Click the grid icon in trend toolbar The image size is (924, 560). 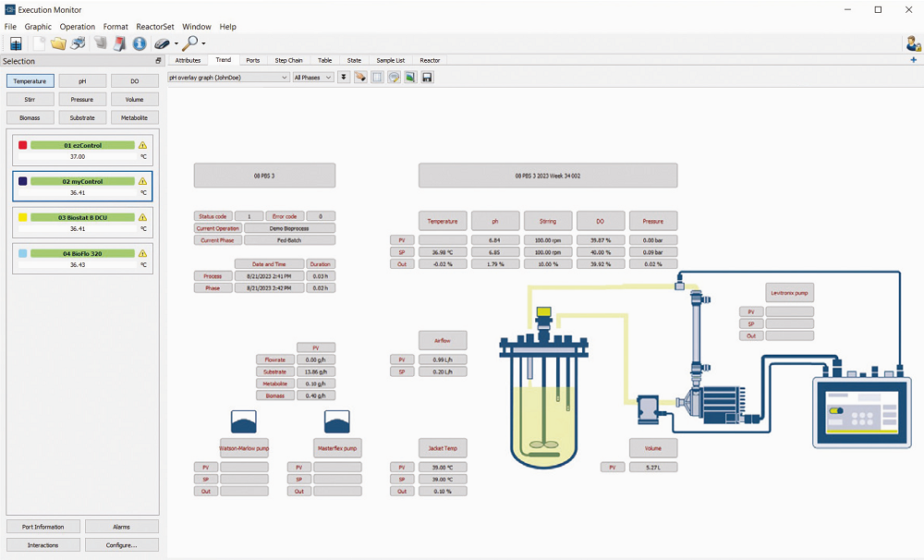(x=377, y=78)
